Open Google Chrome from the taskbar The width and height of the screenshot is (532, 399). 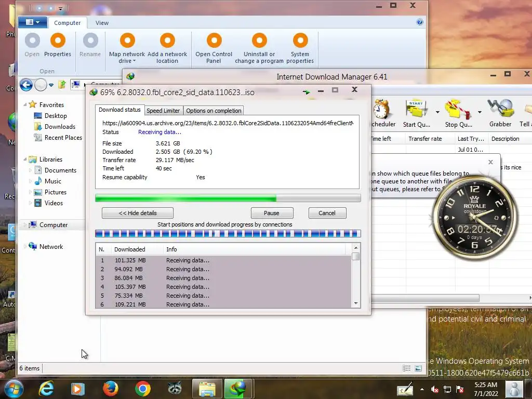[x=142, y=389]
